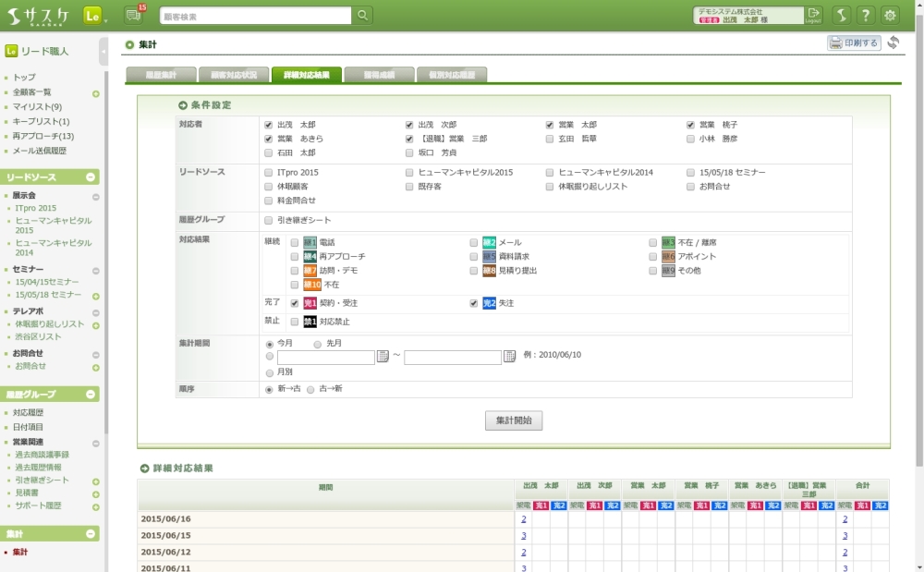This screenshot has height=572, width=924.
Task: Click the refresh arrows icon beside print
Action: (x=894, y=43)
